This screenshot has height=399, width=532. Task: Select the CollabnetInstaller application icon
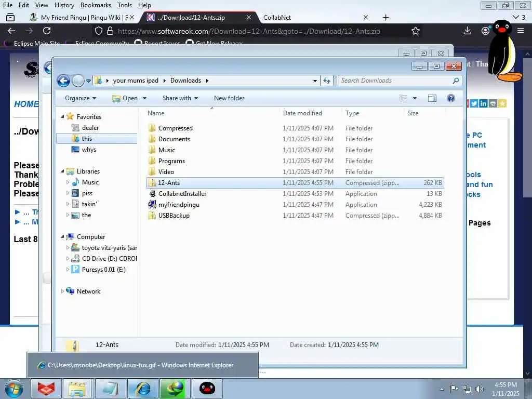click(152, 194)
